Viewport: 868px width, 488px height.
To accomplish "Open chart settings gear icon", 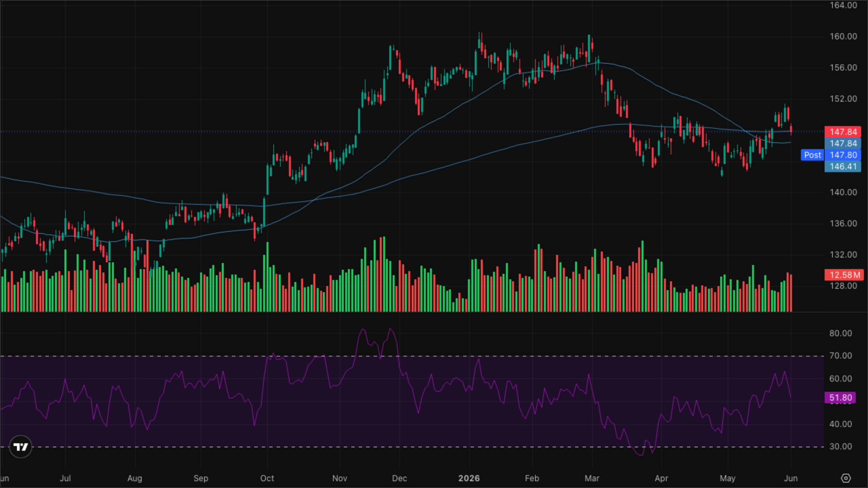I will tap(846, 478).
